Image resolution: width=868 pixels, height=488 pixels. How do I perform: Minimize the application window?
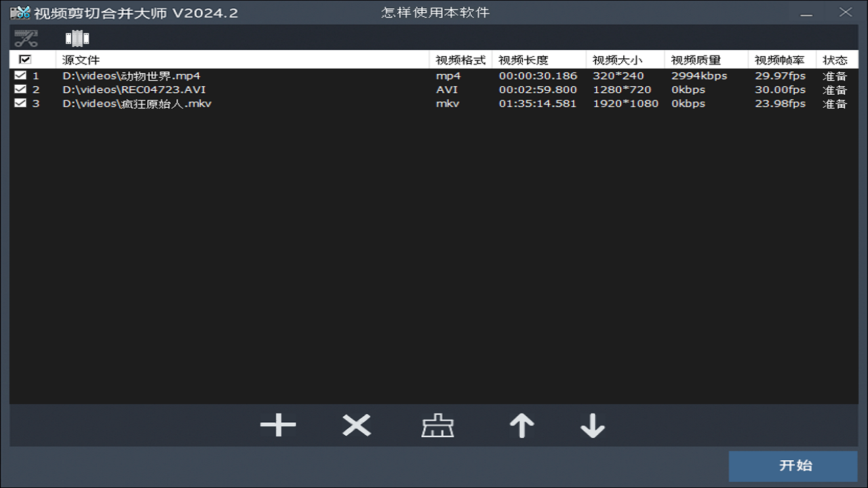[x=806, y=14]
